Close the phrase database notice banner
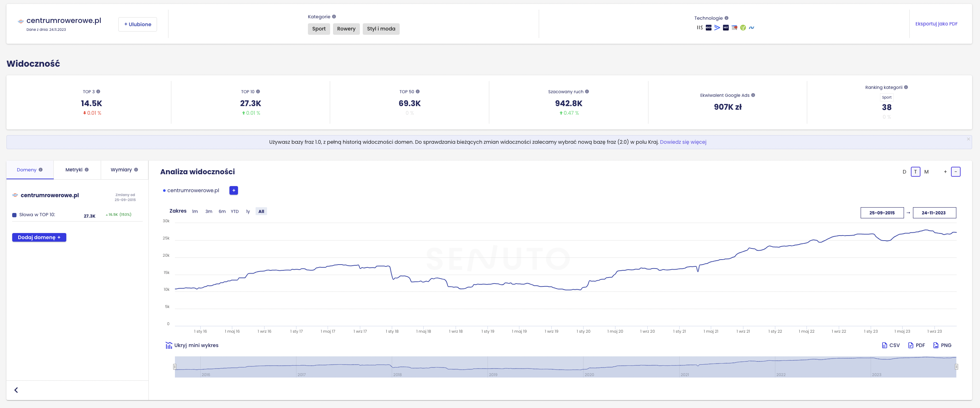 (x=968, y=139)
